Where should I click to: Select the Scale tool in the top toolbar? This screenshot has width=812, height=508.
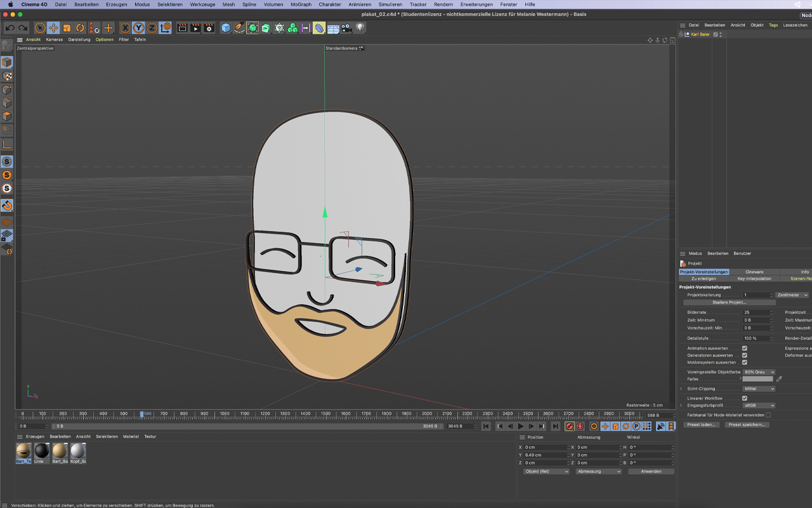pos(67,28)
